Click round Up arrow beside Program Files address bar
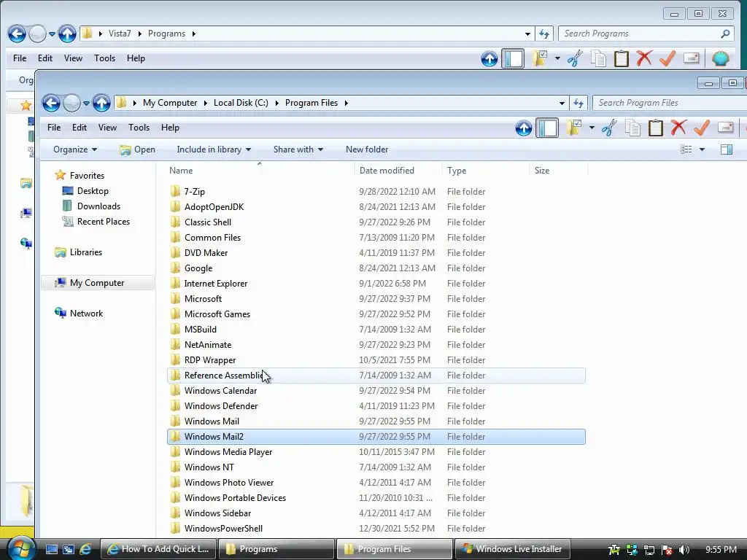 [101, 103]
